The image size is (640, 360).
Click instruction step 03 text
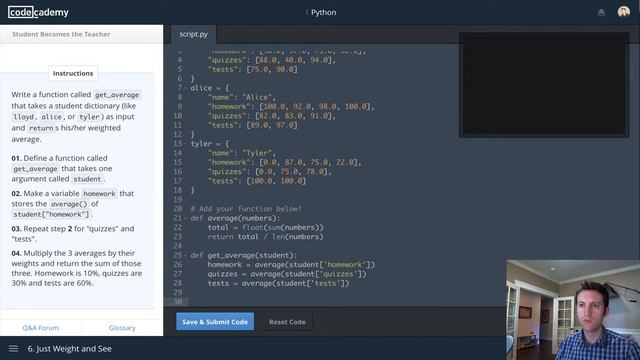pyautogui.click(x=73, y=233)
